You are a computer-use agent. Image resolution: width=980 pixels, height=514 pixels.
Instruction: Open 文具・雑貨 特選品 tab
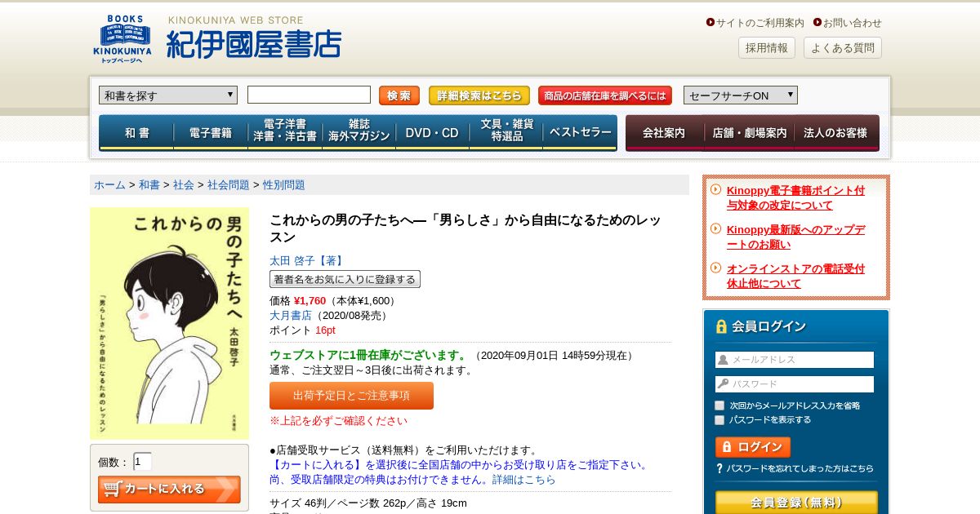[x=506, y=132]
